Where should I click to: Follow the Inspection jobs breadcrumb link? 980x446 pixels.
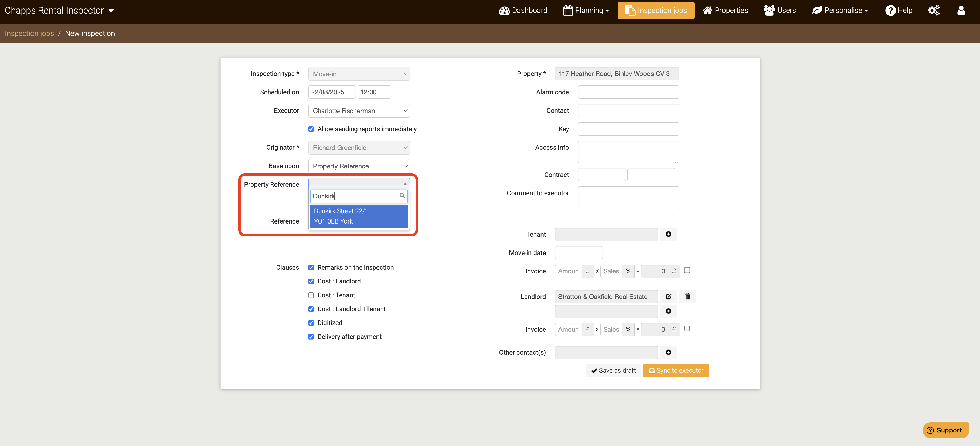(x=29, y=34)
